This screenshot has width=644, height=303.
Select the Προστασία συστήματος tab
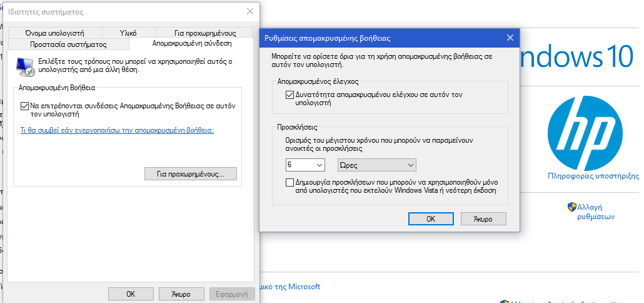click(68, 44)
